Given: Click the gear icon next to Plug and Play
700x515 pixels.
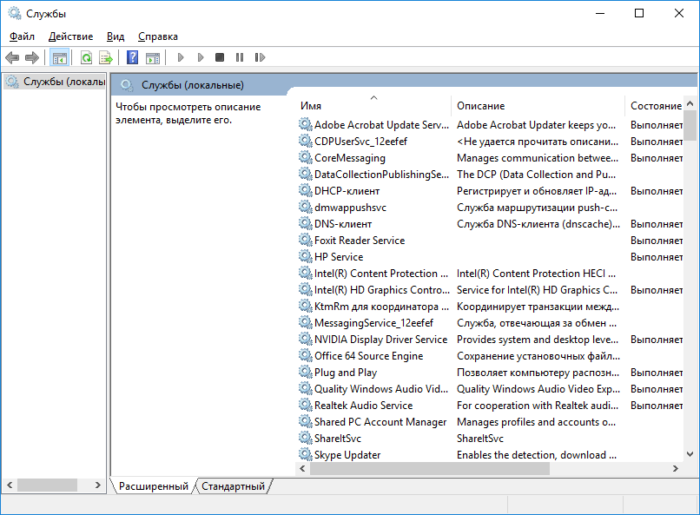Looking at the screenshot, I should 305,372.
